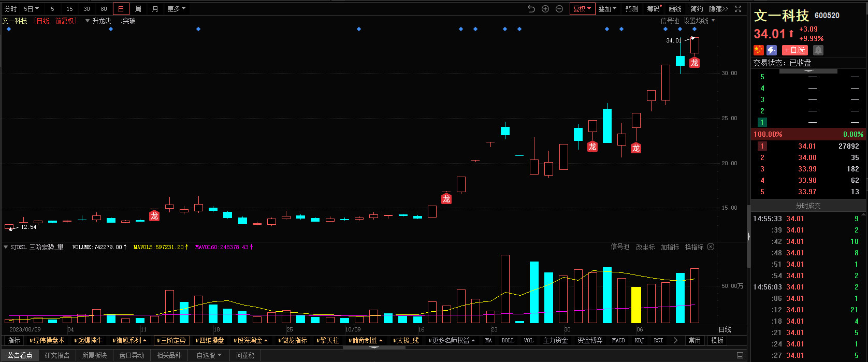Select the MACD indicator tab
The width and height of the screenshot is (868, 362).
click(618, 340)
